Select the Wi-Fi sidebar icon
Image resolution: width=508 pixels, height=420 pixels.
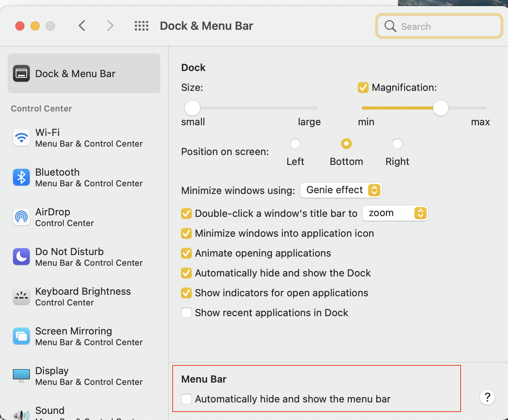point(21,137)
